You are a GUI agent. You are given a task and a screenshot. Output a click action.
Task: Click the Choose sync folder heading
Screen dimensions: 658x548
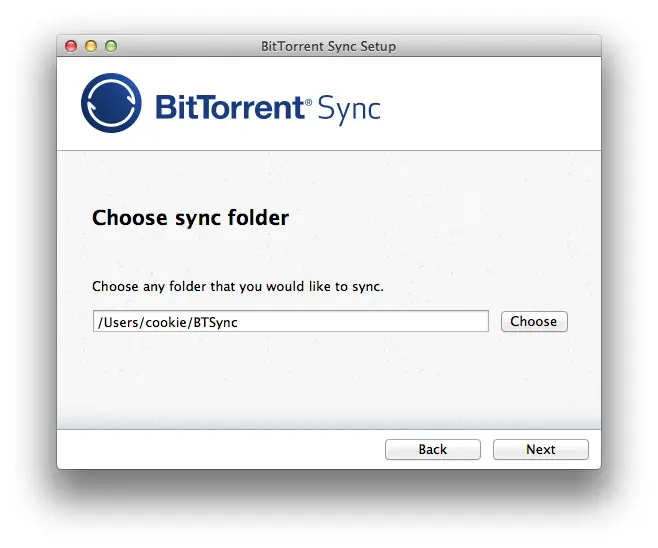pos(191,218)
